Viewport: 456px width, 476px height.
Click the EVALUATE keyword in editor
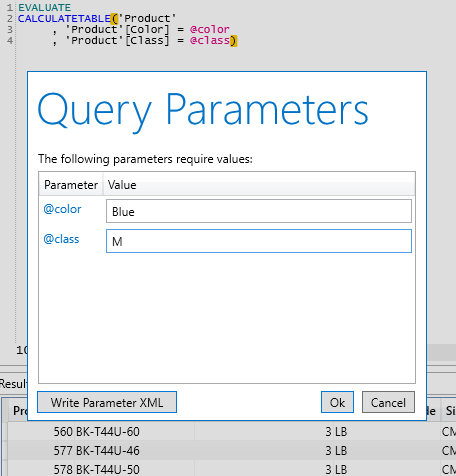44,7
